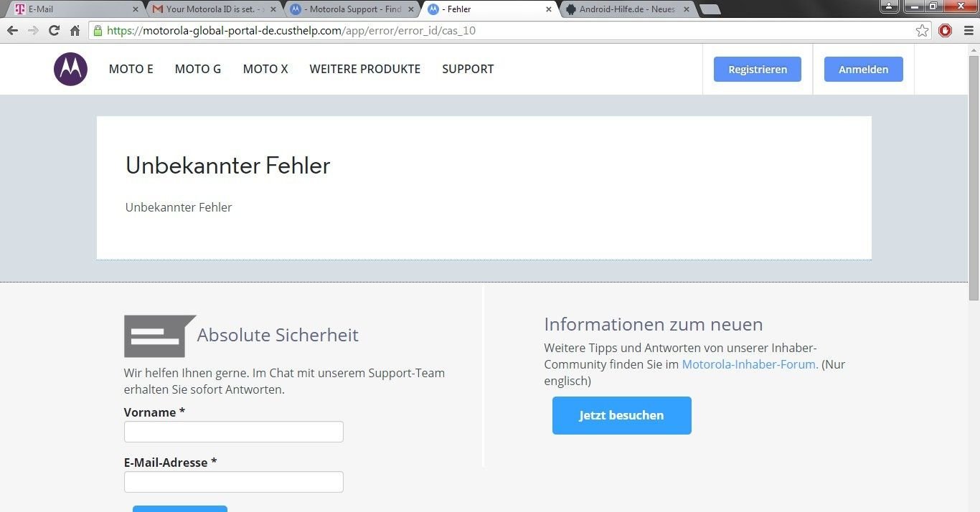Open the SUPPORT menu
This screenshot has height=512, width=980.
pos(468,69)
